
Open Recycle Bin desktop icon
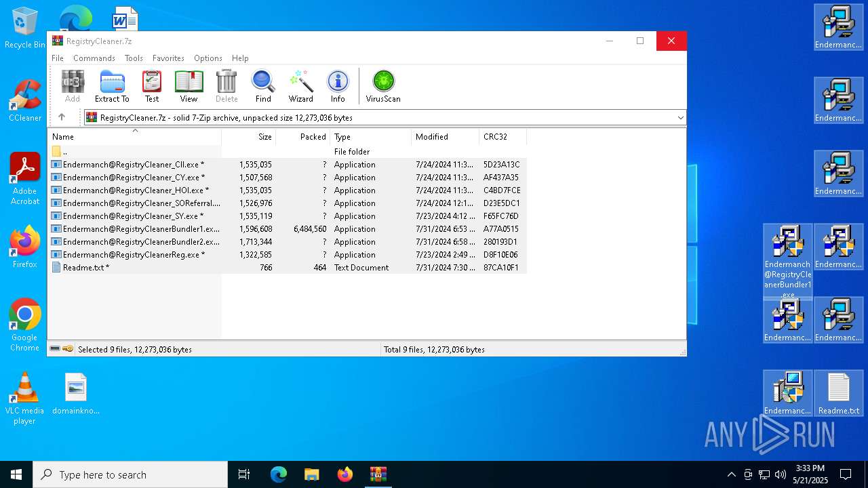click(x=25, y=28)
